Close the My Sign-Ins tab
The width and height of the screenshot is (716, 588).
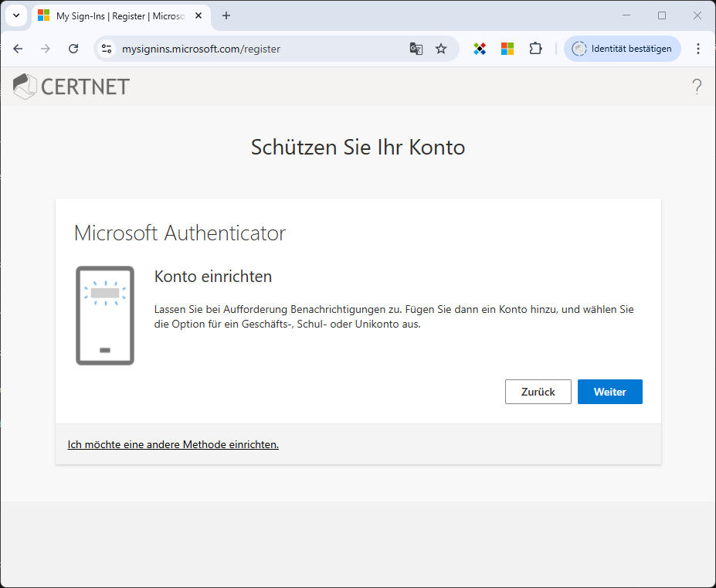199,15
